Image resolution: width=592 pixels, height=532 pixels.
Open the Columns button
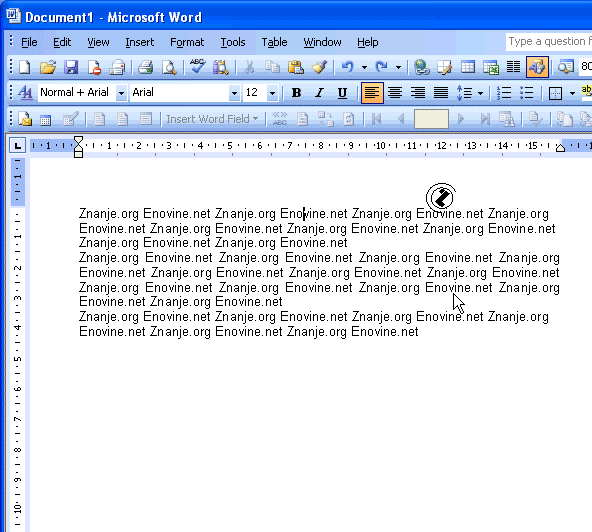pos(513,68)
